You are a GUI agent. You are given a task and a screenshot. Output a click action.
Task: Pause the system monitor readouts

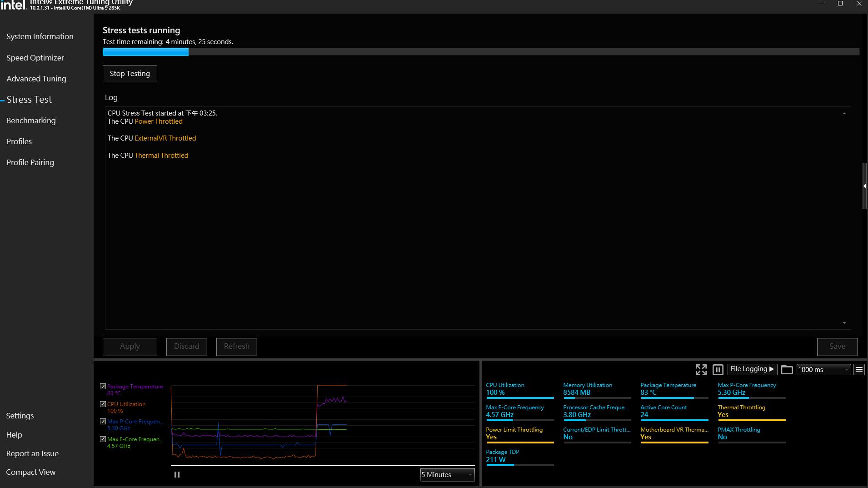click(718, 370)
